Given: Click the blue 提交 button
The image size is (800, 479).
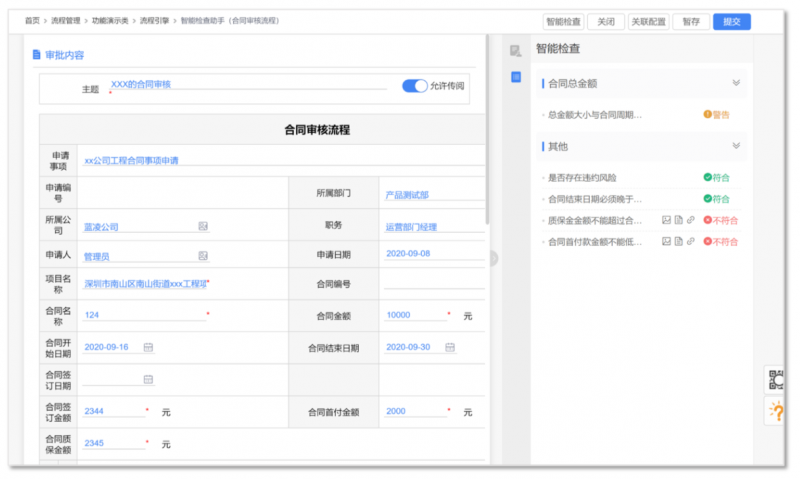Looking at the screenshot, I should coord(731,21).
